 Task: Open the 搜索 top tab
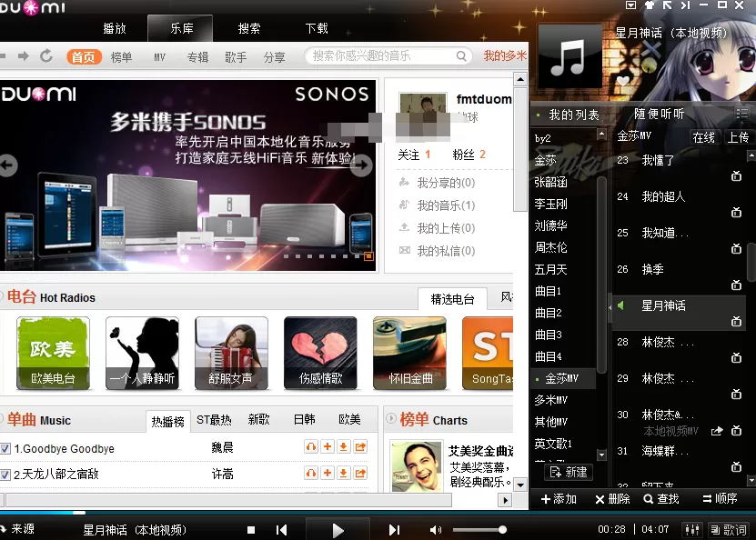(248, 28)
